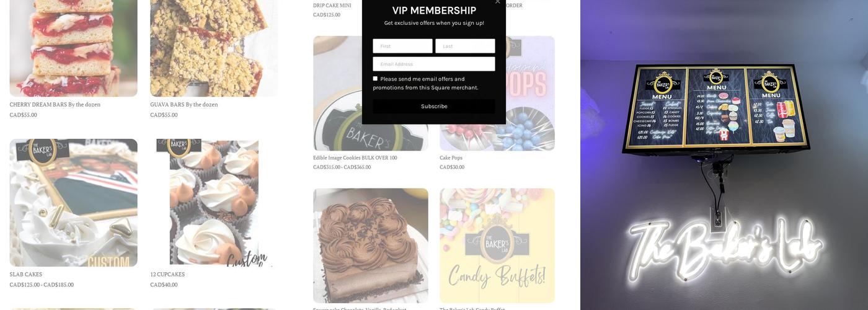Click the Last name input field
Image resolution: width=868 pixels, height=310 pixels.
click(465, 46)
